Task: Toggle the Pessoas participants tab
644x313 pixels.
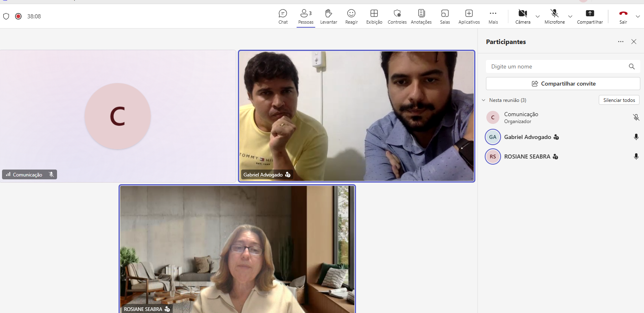Action: coord(306,16)
